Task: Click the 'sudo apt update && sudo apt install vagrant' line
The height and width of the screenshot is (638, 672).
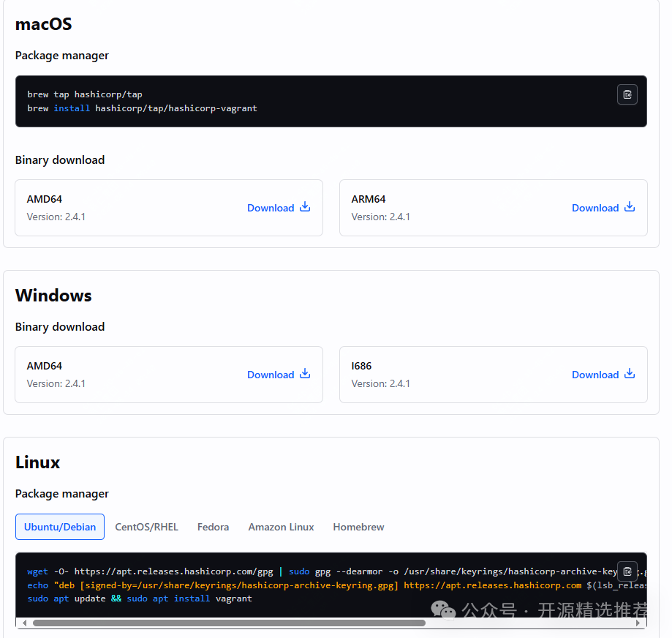Action: click(140, 598)
